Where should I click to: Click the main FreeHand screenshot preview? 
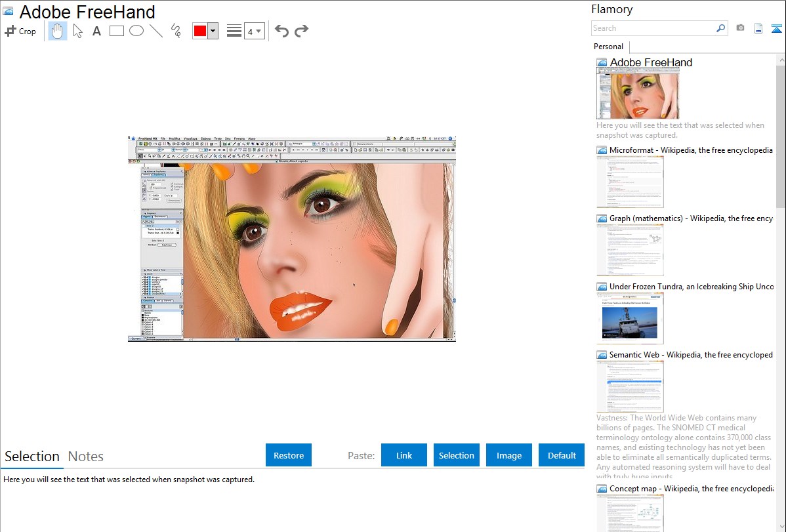[x=292, y=239]
